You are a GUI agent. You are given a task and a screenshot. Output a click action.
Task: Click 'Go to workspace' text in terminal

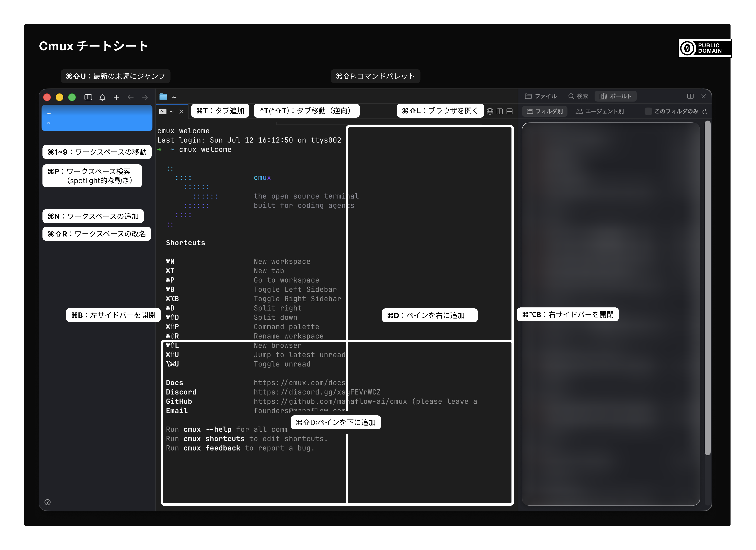click(x=286, y=280)
